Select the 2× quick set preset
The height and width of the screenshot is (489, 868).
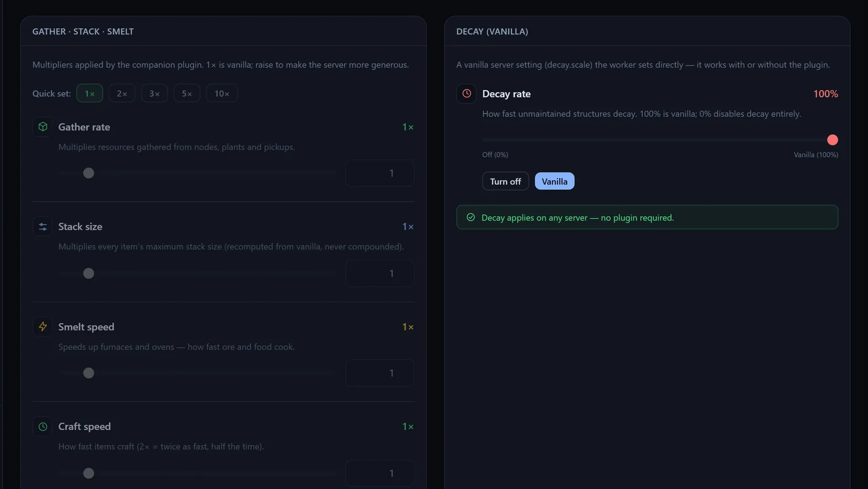(x=122, y=93)
